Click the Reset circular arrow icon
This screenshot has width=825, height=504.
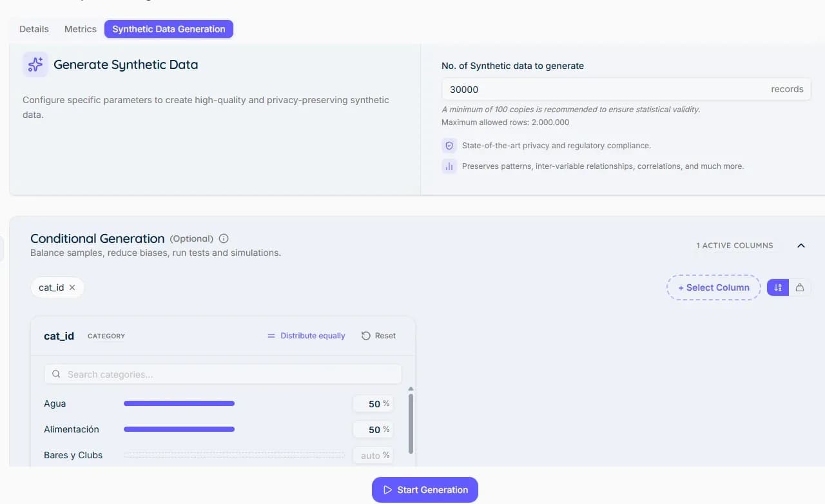pyautogui.click(x=366, y=336)
